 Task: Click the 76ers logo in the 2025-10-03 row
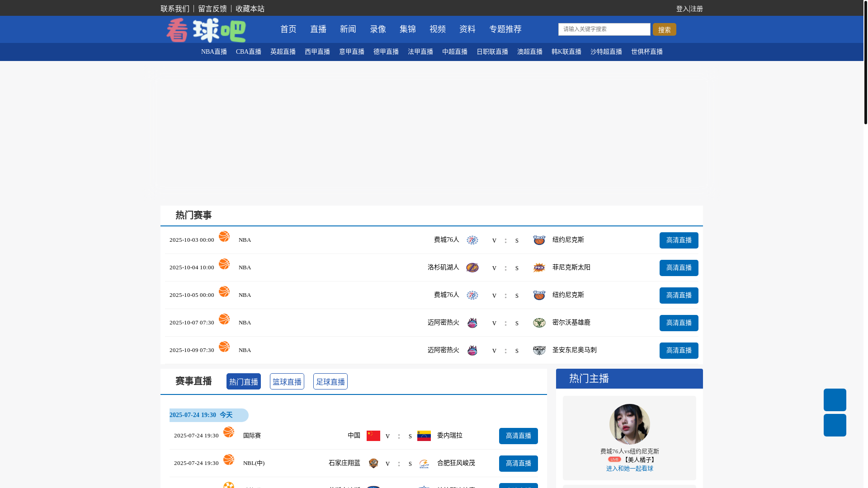point(472,240)
